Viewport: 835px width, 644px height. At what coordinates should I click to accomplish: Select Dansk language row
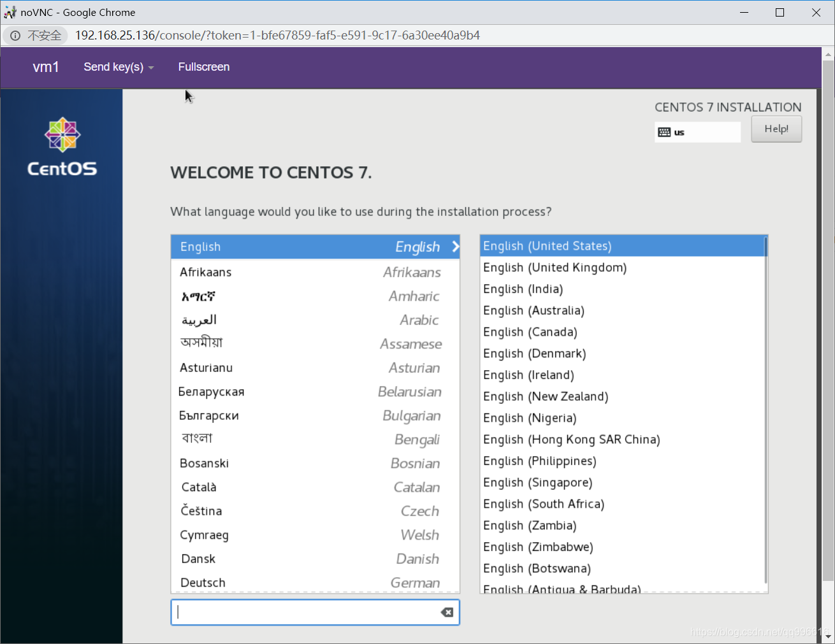(316, 559)
